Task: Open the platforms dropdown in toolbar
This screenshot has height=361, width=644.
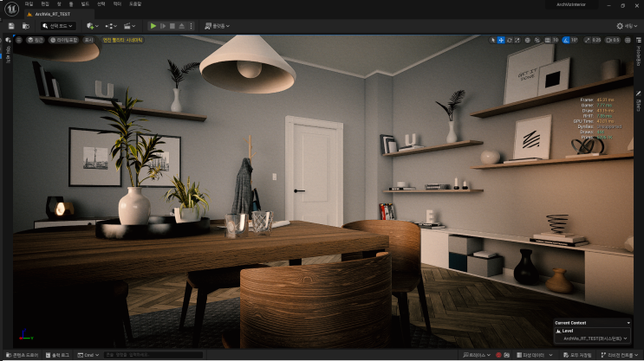Action: pyautogui.click(x=218, y=26)
